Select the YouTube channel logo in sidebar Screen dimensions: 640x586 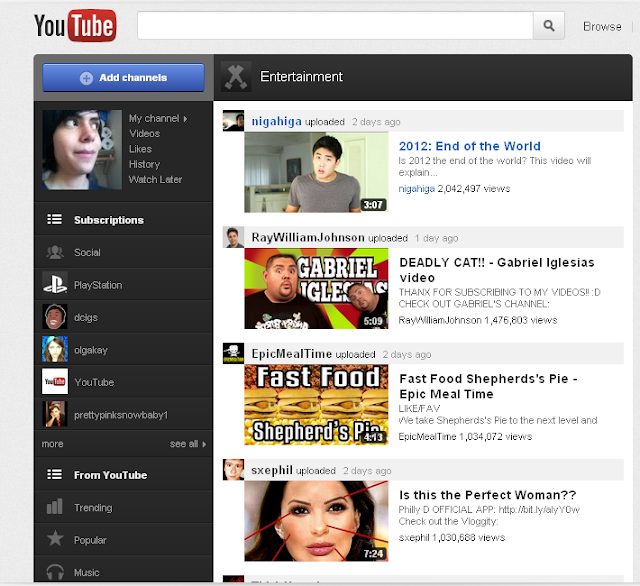(55, 382)
